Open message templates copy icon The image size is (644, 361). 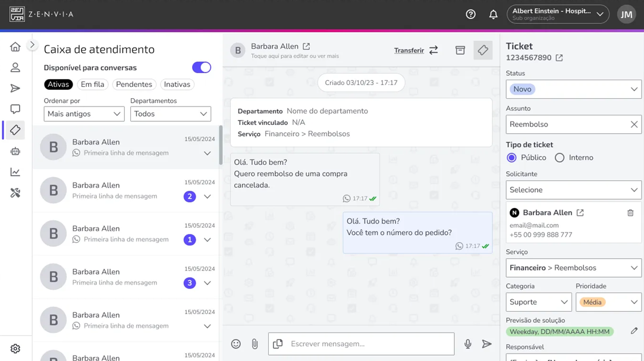click(278, 344)
